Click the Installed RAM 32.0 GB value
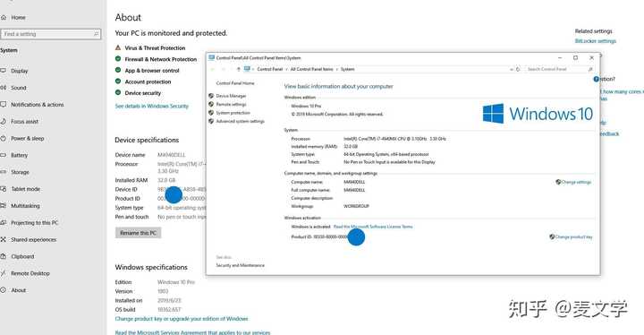This screenshot has width=644, height=335. (x=166, y=180)
